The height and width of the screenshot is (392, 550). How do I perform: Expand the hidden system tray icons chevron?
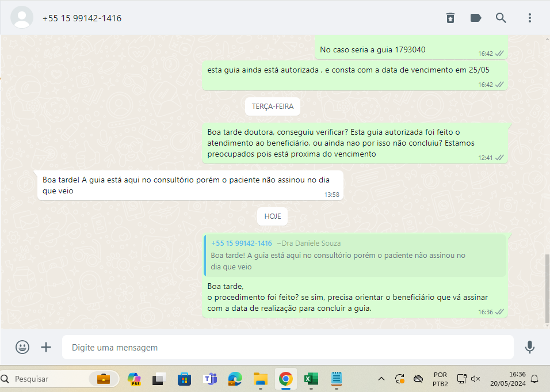[x=381, y=379]
